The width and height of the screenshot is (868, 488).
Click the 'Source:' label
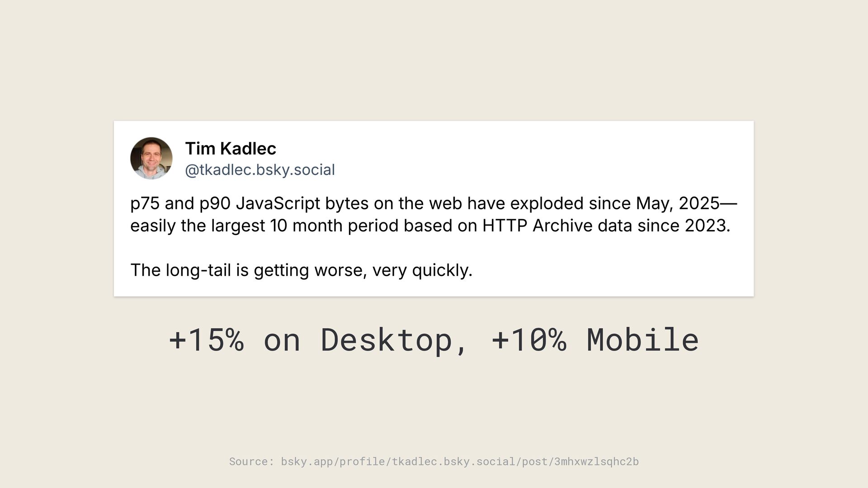(x=252, y=461)
